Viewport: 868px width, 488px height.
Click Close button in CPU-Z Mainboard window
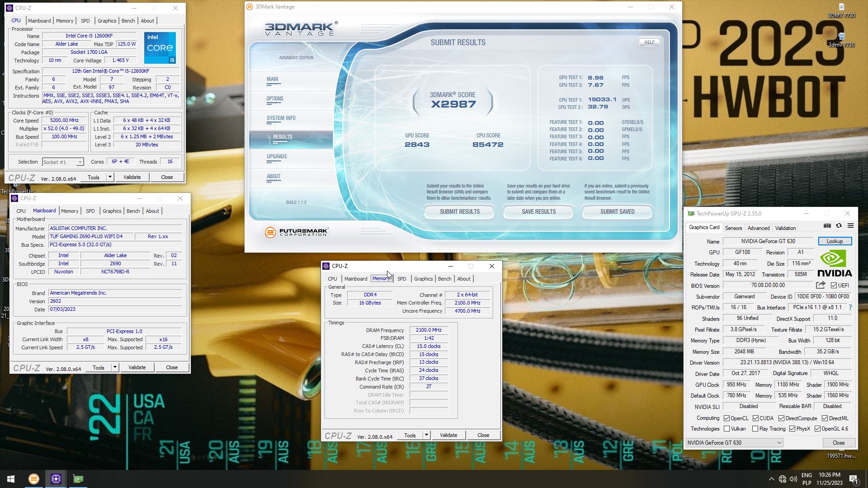coord(172,367)
